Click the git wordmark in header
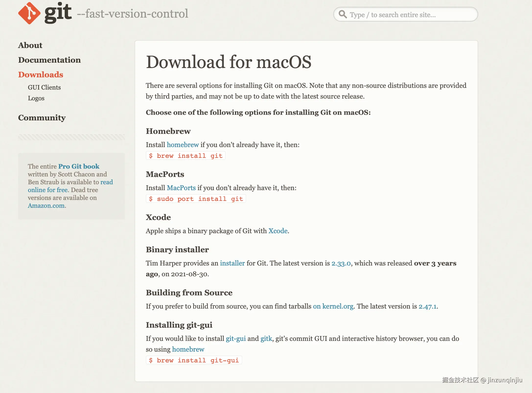 (x=58, y=13)
